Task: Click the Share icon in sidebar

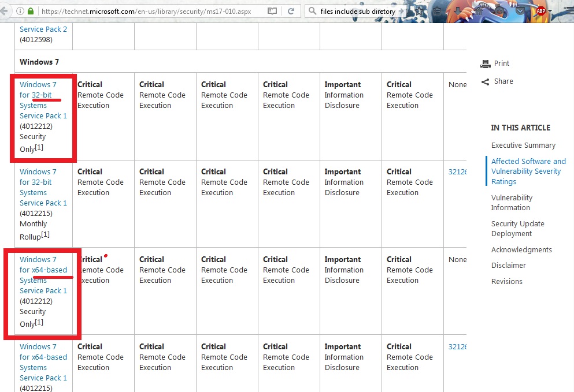Action: [x=486, y=81]
